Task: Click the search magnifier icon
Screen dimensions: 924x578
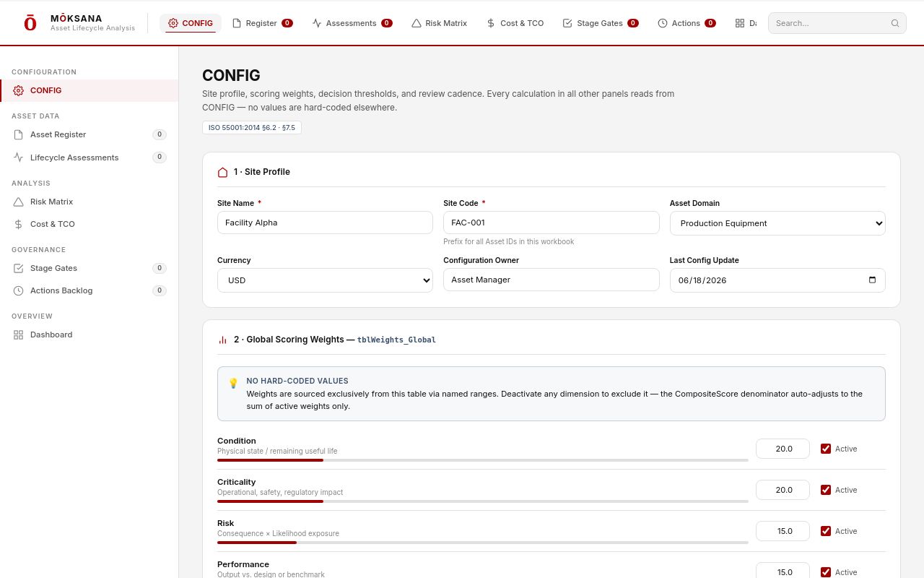Action: tap(895, 23)
